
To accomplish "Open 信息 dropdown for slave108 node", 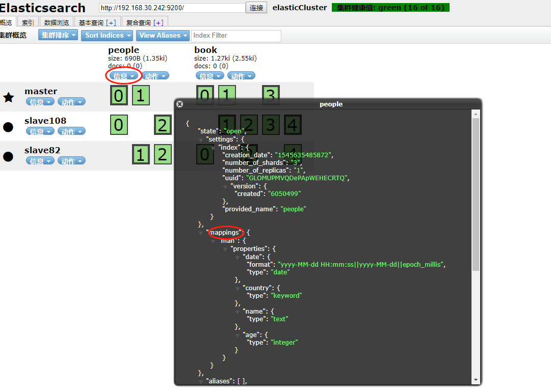I will point(40,132).
